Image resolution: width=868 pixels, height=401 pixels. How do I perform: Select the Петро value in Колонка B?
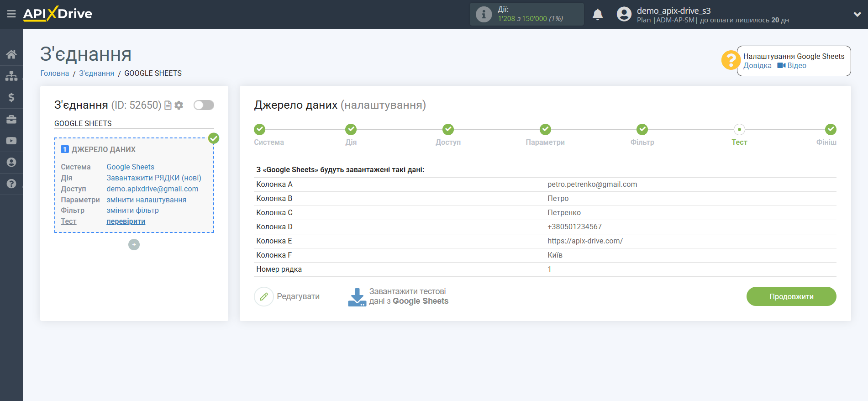[558, 199]
